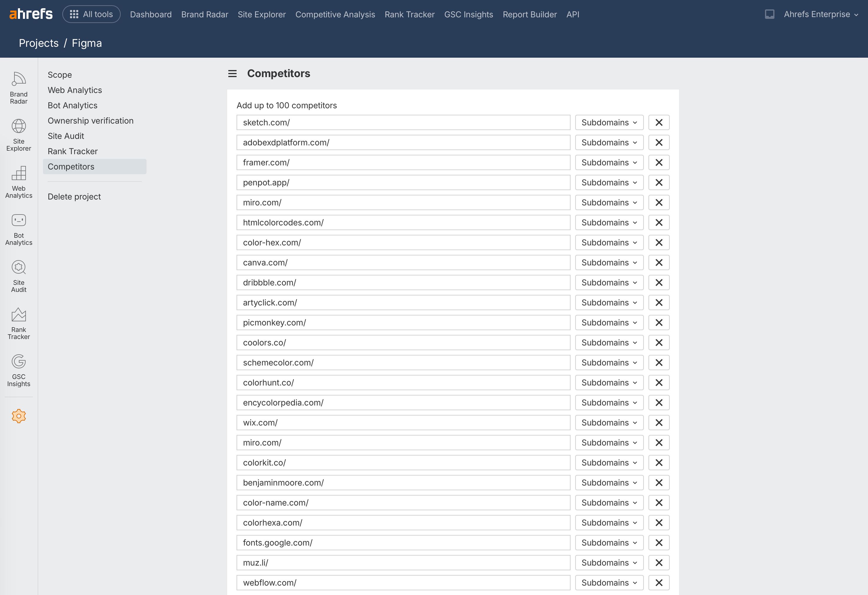Select Competitors in settings list
Viewport: 868px width, 595px height.
tap(94, 167)
